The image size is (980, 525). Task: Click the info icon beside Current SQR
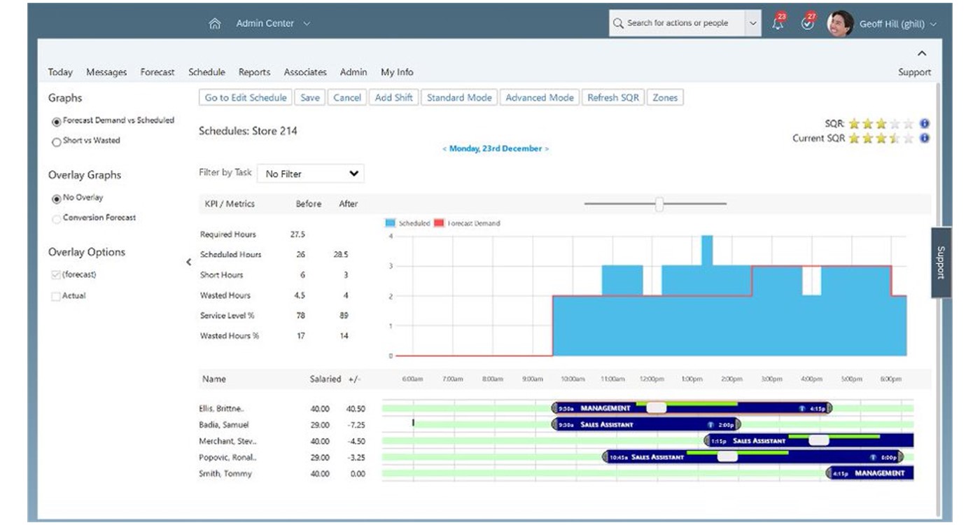[x=925, y=139]
